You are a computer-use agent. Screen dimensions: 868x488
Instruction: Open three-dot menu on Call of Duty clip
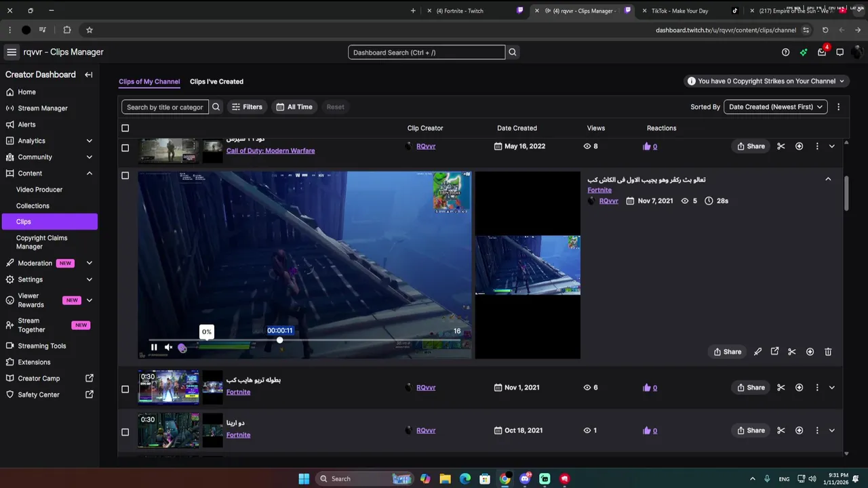pyautogui.click(x=817, y=146)
